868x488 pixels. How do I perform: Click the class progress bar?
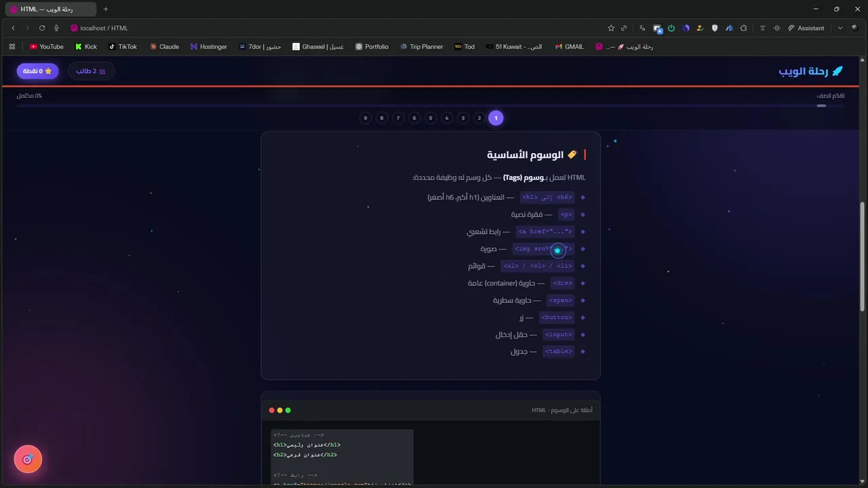(x=431, y=106)
